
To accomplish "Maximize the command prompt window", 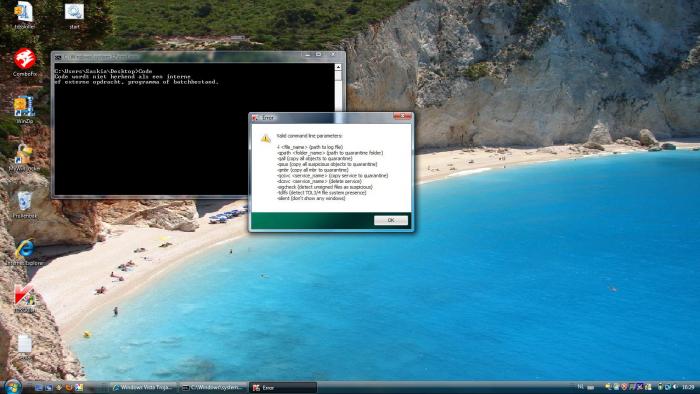I will pos(319,55).
